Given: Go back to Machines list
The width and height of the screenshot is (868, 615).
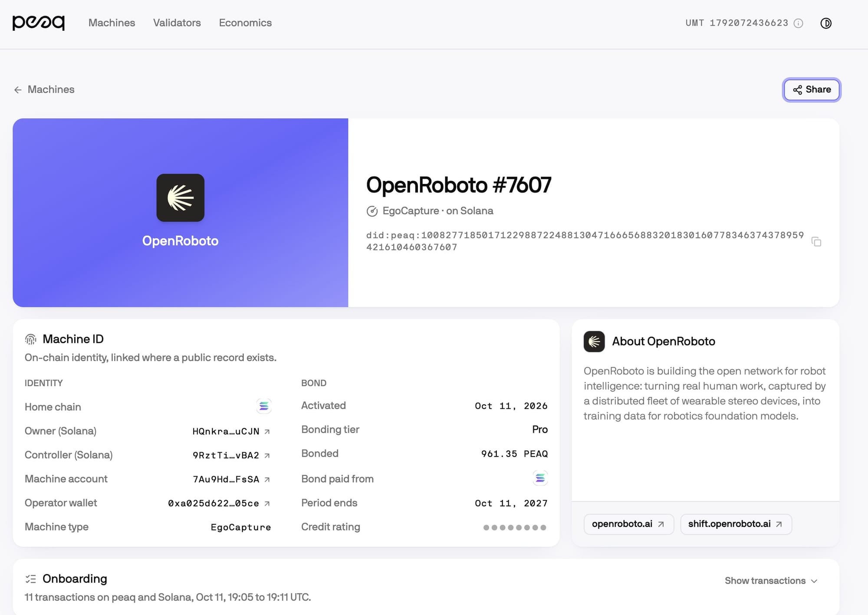Looking at the screenshot, I should click(x=44, y=89).
